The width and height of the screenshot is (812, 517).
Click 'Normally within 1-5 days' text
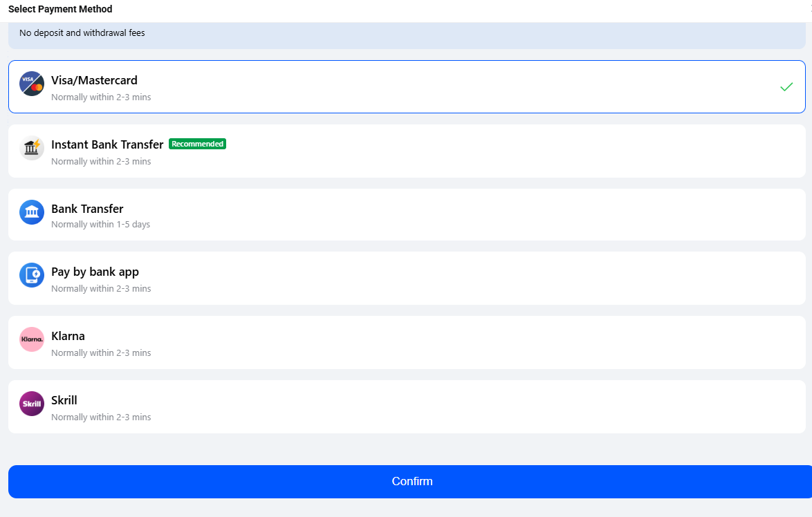click(x=100, y=225)
